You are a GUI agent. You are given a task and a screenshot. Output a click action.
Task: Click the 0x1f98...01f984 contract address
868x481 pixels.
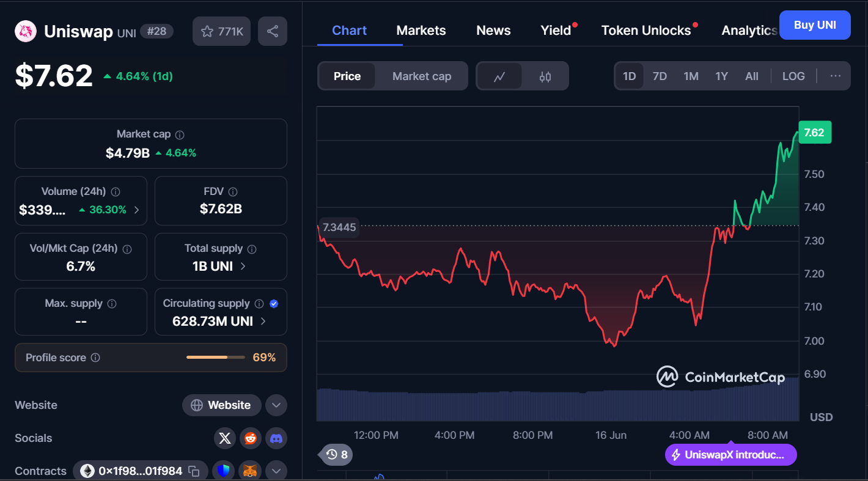coord(141,471)
